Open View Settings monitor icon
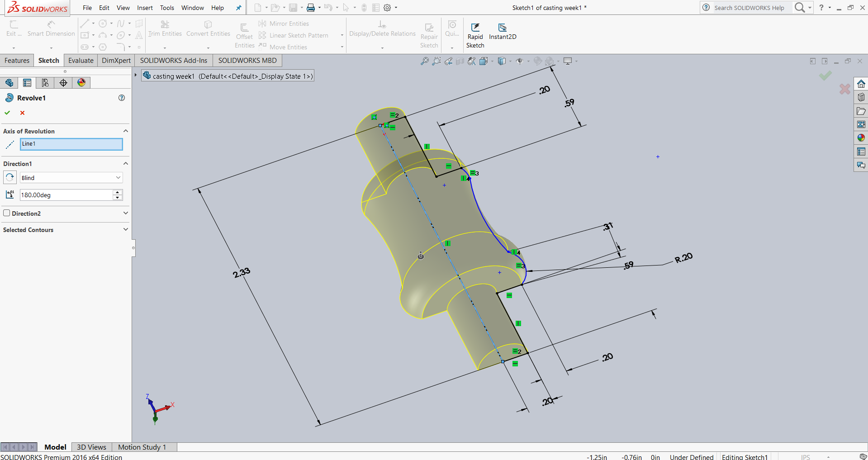 pyautogui.click(x=568, y=61)
